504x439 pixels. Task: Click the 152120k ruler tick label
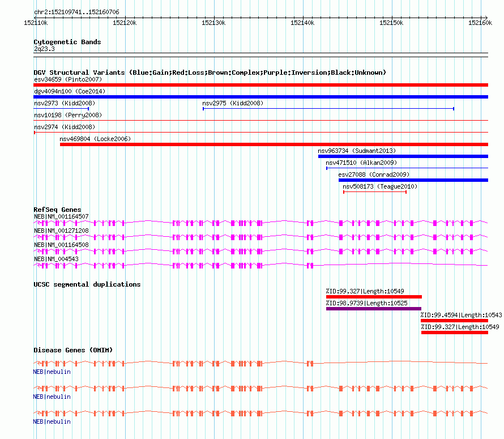tap(125, 23)
